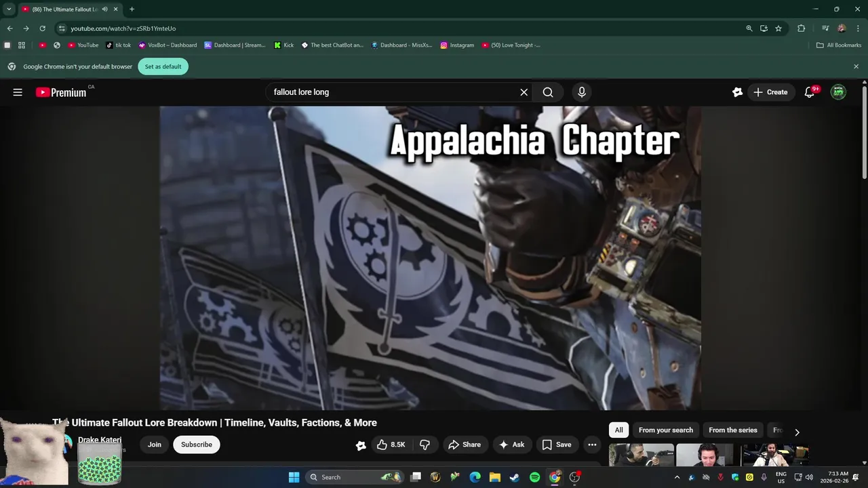Save the video to a playlist

(556, 445)
